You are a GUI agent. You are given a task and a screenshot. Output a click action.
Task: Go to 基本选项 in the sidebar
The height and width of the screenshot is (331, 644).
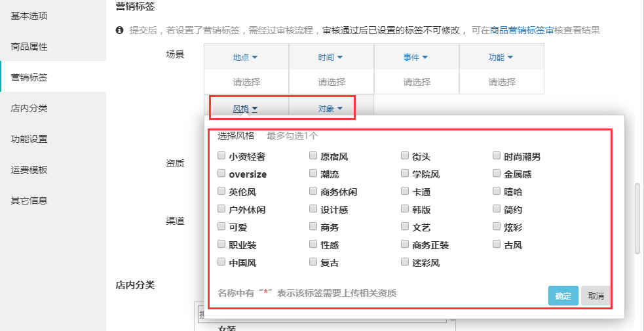point(29,16)
